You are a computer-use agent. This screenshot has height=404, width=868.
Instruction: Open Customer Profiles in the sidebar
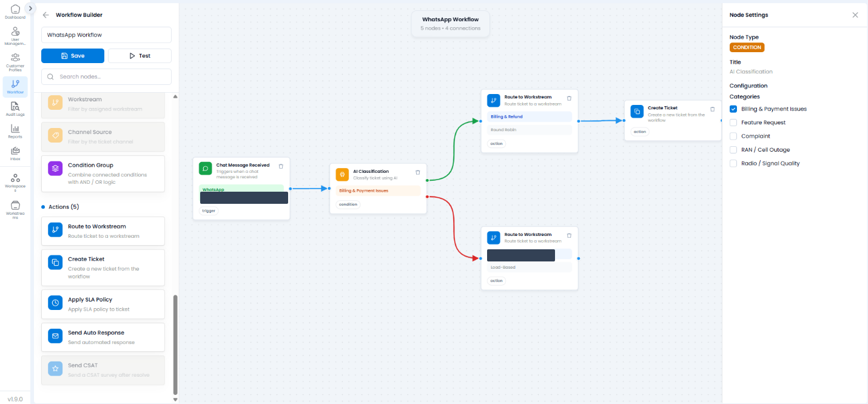click(15, 62)
